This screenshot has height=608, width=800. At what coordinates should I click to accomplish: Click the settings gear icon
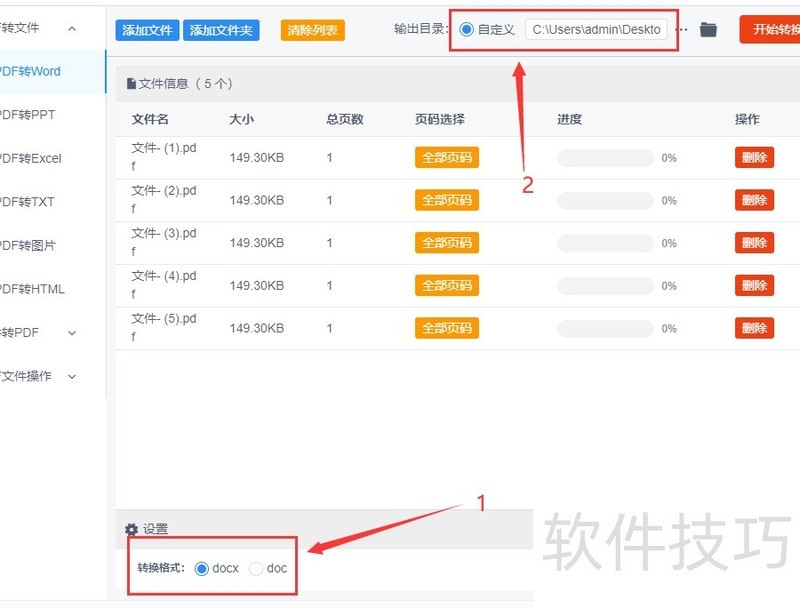coord(132,529)
